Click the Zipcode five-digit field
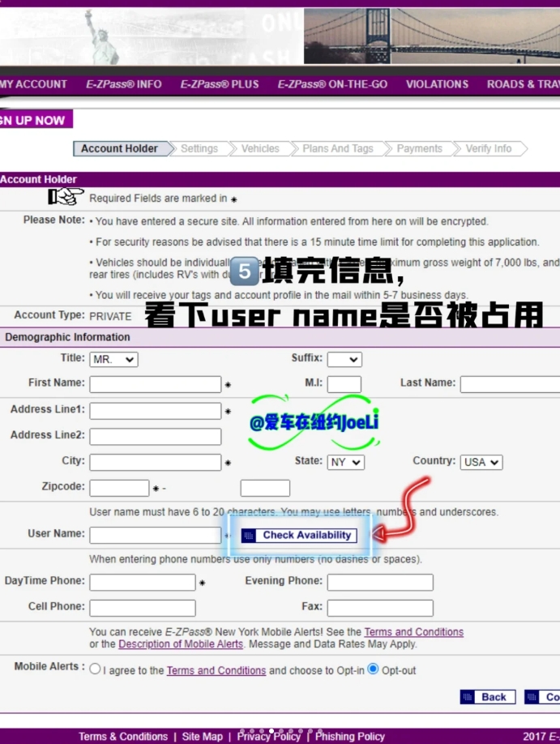 119,488
